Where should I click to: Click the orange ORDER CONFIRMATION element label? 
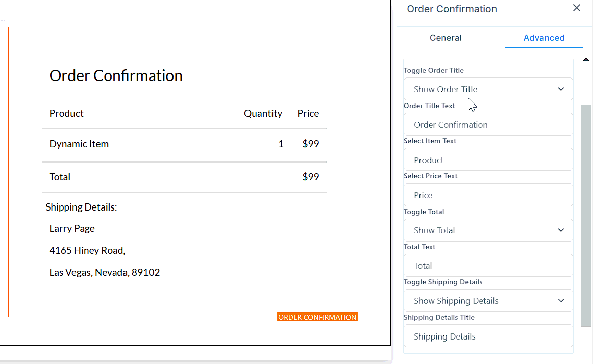(317, 317)
